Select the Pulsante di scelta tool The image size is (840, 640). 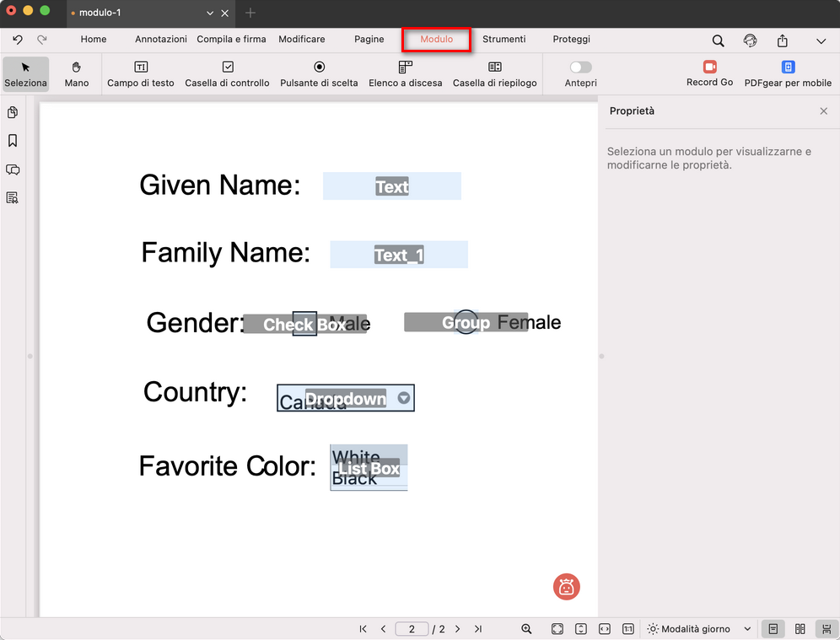point(319,74)
